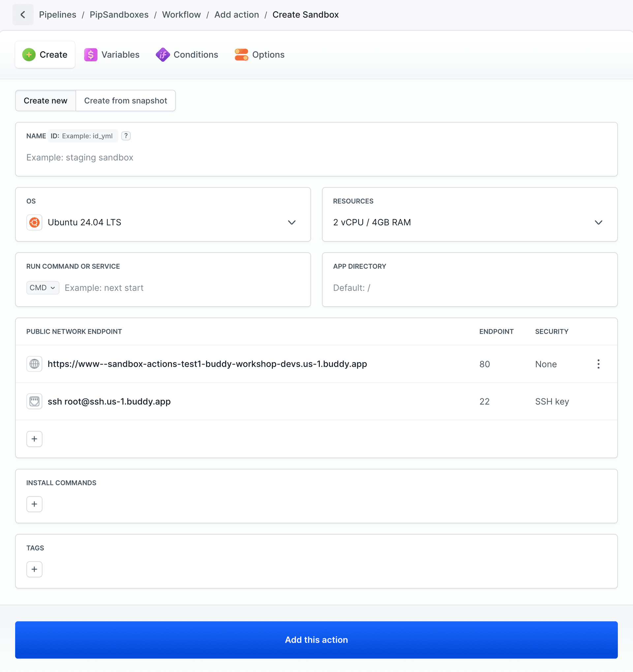The height and width of the screenshot is (672, 633).
Task: Add a new tag
Action: click(34, 569)
